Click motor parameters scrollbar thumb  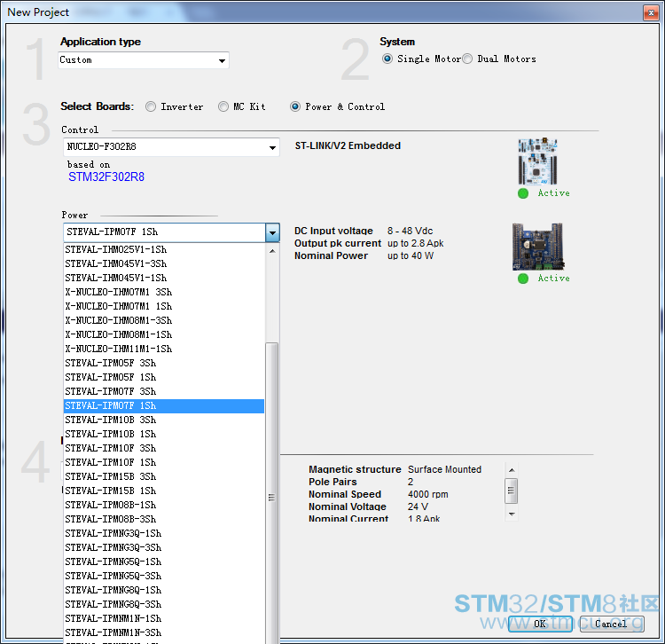click(x=511, y=491)
